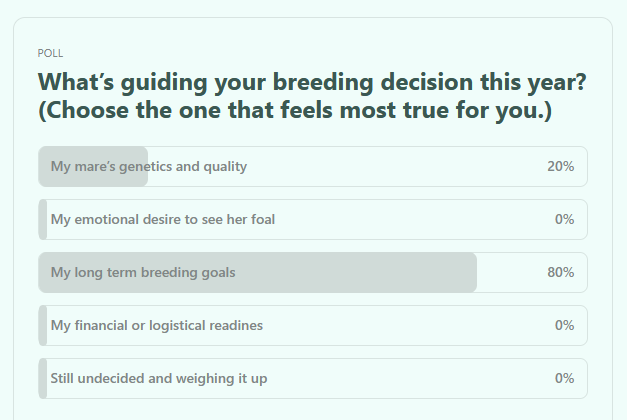The width and height of the screenshot is (627, 420).
Task: Click gray sliver left of financial readines option
Action: pyautogui.click(x=42, y=325)
